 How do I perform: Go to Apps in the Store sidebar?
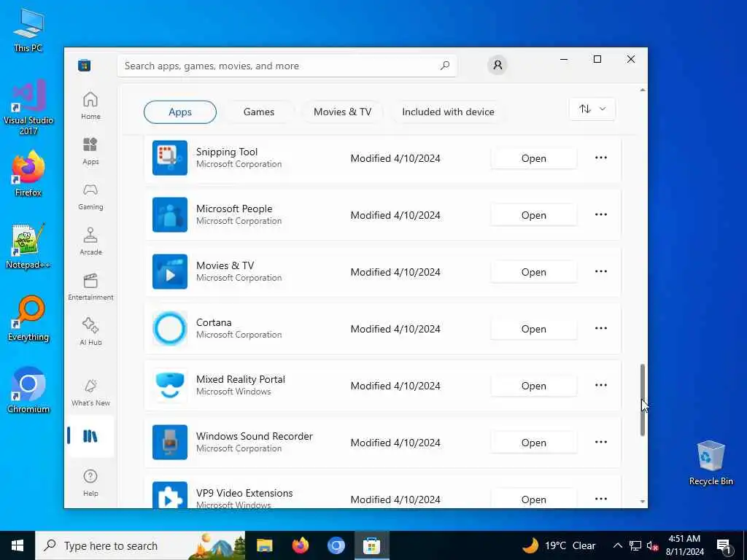[90, 151]
